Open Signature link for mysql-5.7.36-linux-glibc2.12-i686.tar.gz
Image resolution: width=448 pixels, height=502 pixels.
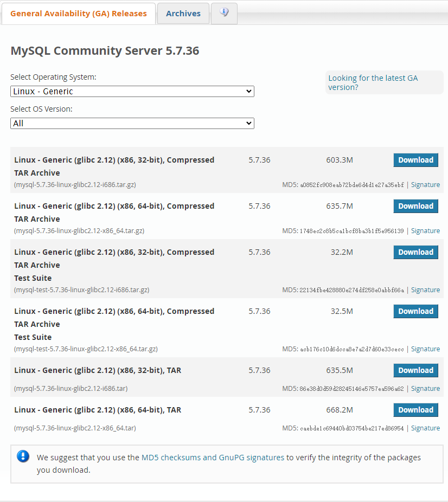[x=425, y=185]
